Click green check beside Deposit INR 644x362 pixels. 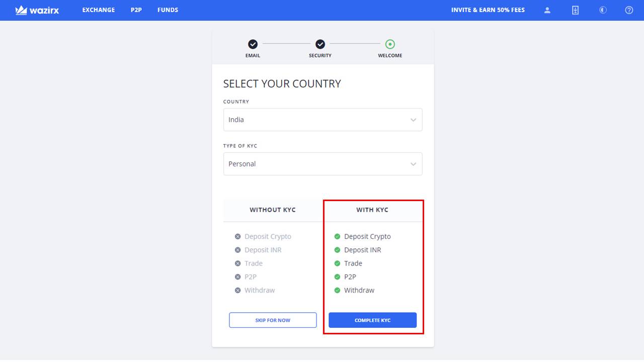click(337, 250)
